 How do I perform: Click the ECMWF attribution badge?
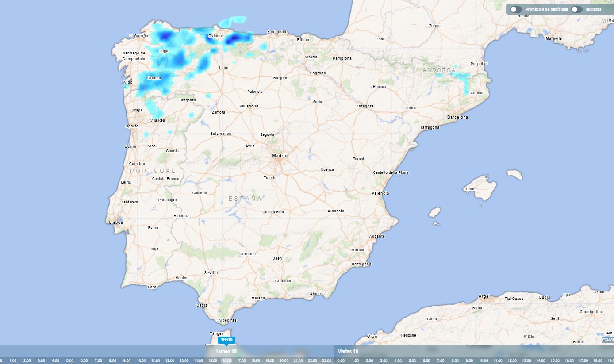tap(608, 340)
